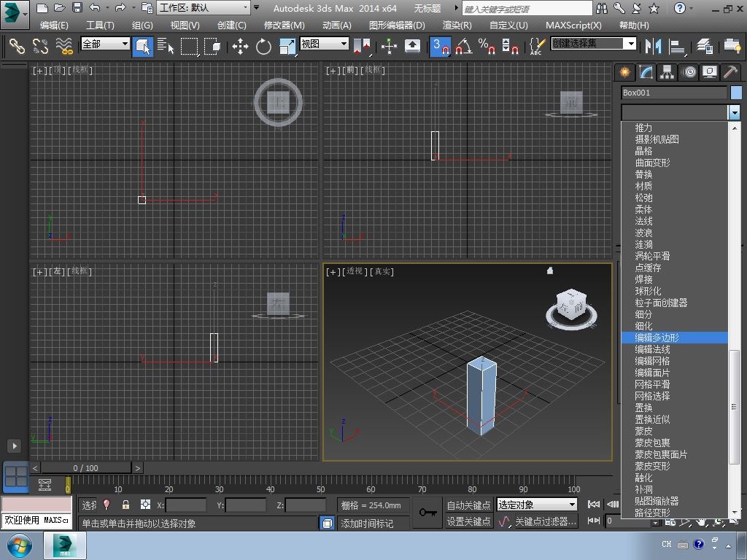Click the 设置关键点 button
Screen dimensions: 747x560
(468, 521)
